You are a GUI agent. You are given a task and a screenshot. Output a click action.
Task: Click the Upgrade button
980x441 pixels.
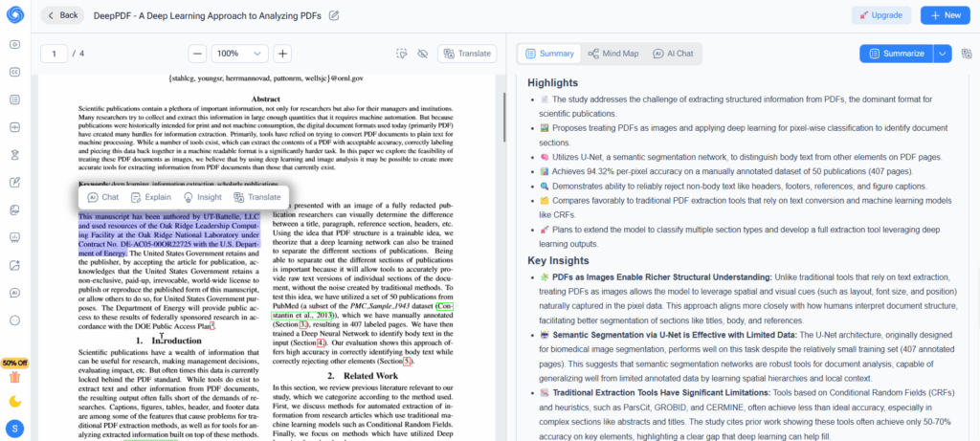tap(880, 15)
